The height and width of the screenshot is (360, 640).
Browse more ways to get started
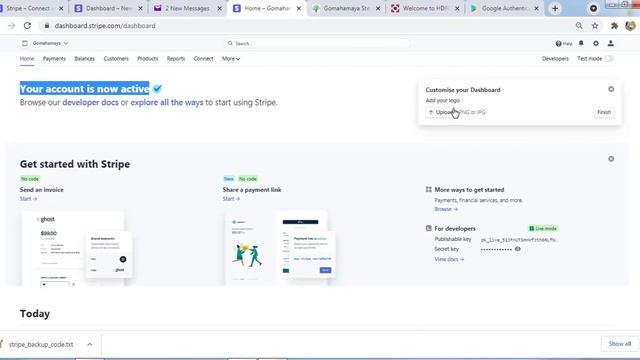[x=446, y=209]
